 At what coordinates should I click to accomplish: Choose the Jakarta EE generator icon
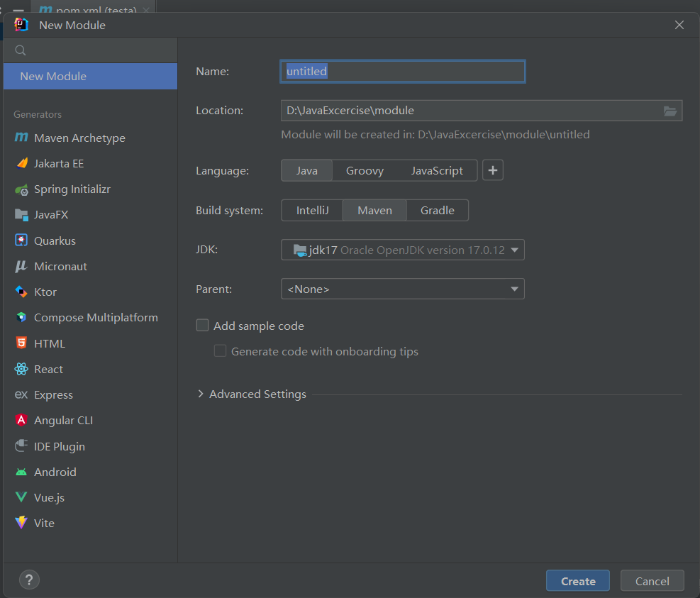[x=21, y=163]
